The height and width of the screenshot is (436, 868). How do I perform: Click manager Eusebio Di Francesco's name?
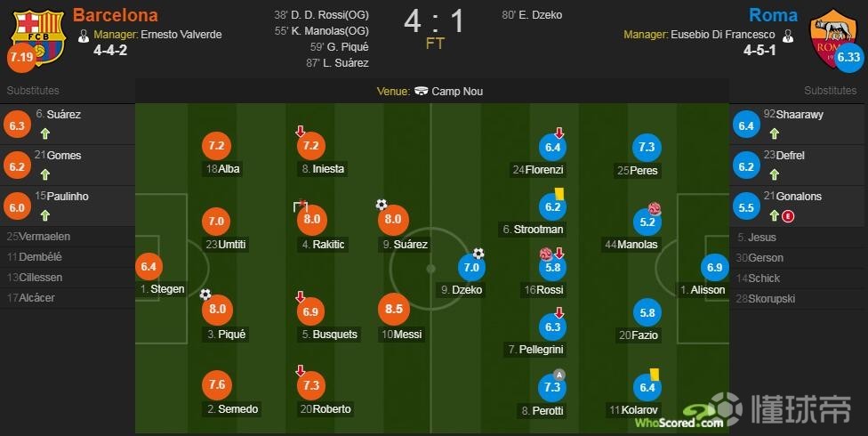723,35
